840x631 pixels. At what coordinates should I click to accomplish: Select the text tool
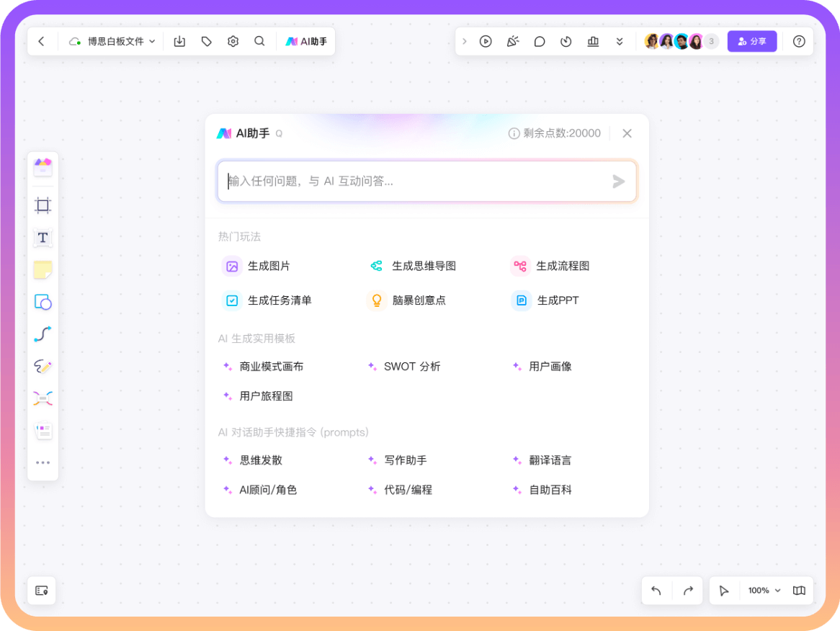(x=43, y=237)
